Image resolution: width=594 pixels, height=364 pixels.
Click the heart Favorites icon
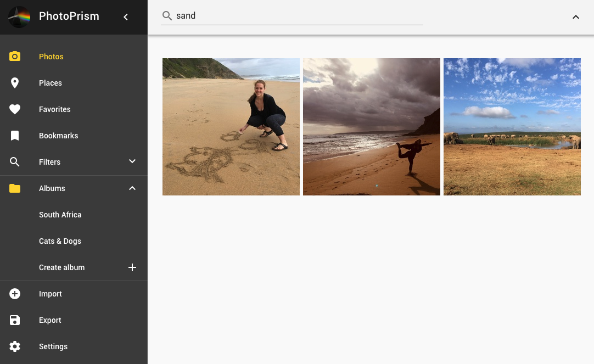15,109
